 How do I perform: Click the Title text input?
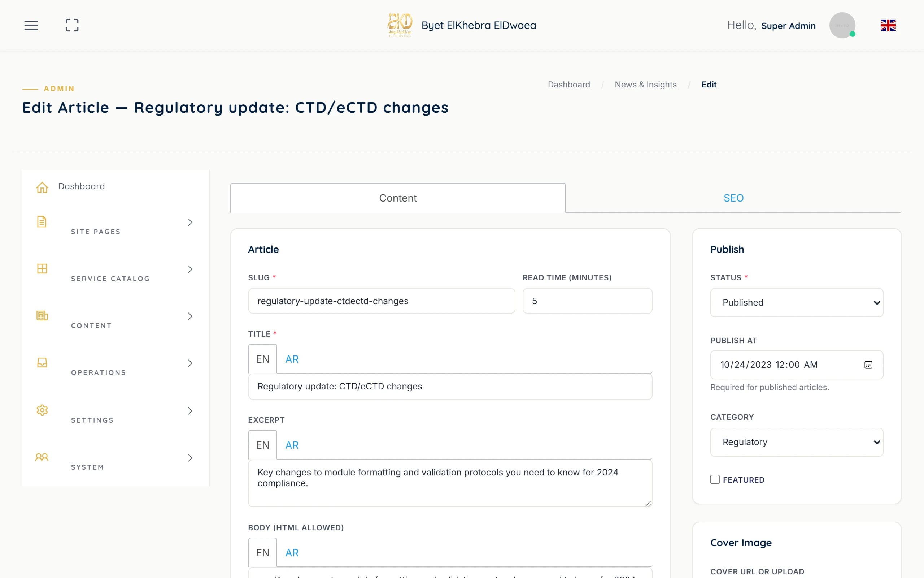click(450, 387)
